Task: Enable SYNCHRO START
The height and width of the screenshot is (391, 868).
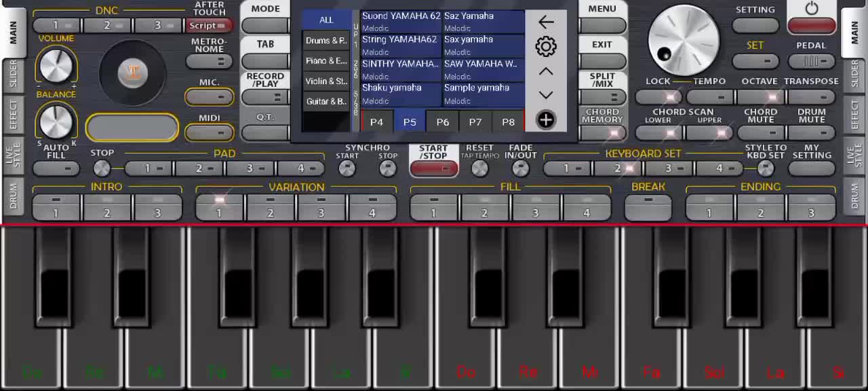Action: click(x=347, y=168)
